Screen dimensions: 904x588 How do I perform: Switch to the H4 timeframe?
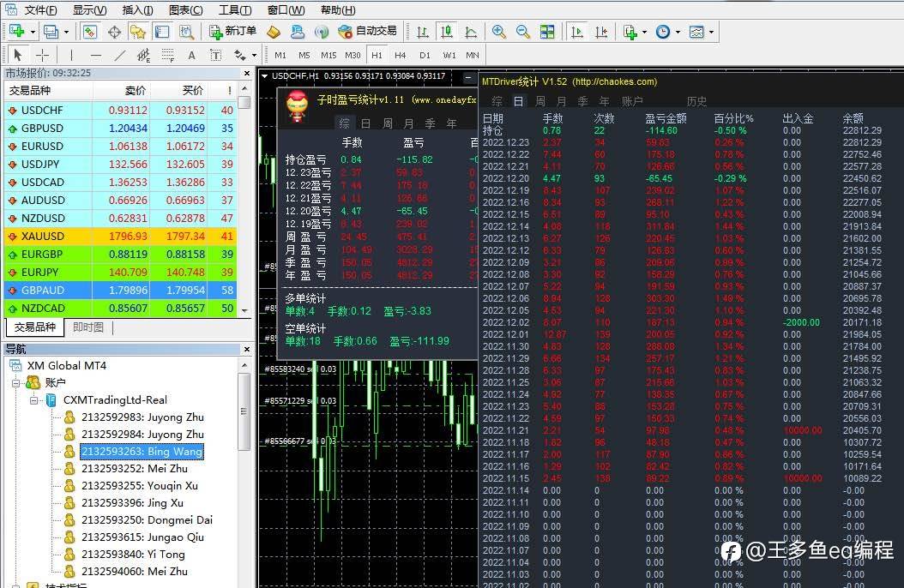[x=400, y=55]
